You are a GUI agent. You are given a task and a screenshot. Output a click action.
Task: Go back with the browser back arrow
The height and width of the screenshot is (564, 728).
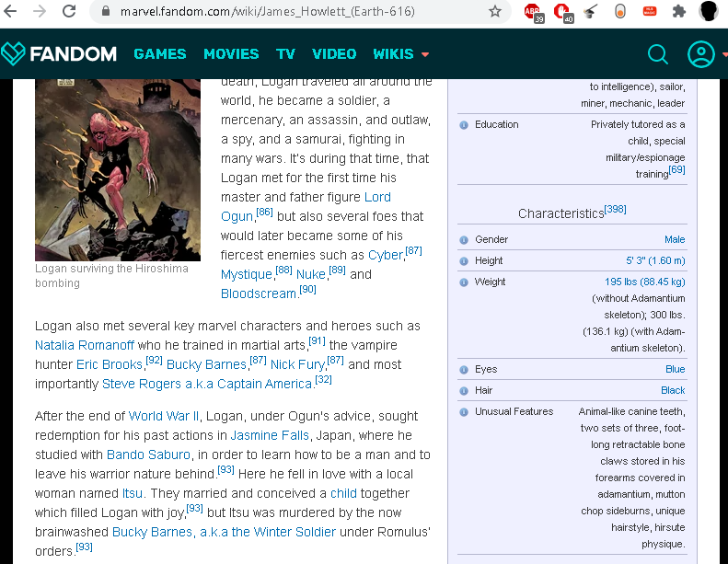pos(10,11)
